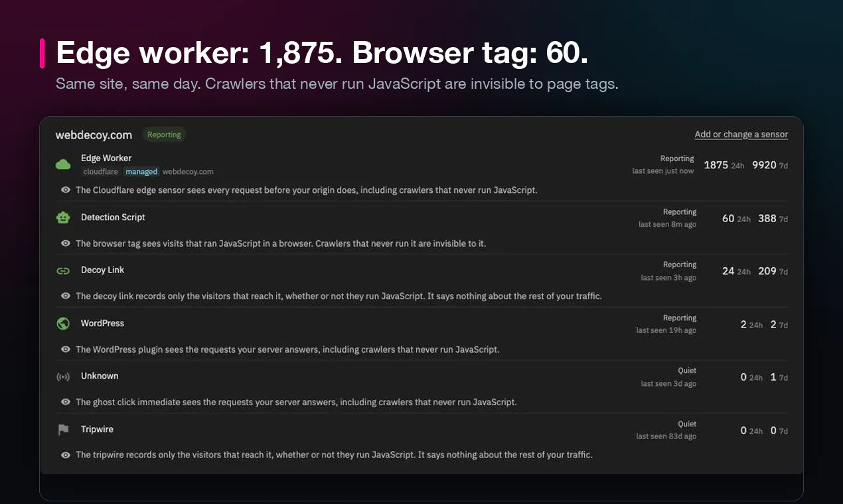Click the 'cloudflare' tag under Edge Worker
Image resolution: width=843 pixels, height=504 pixels.
(x=101, y=172)
